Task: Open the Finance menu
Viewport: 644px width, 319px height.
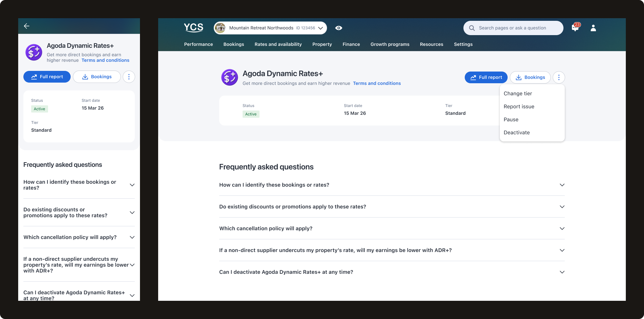Action: [x=351, y=44]
